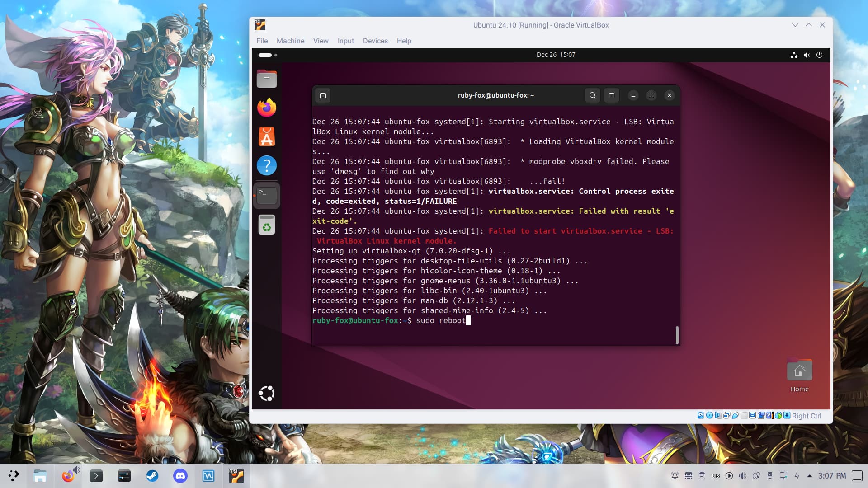
Task: Open terminal hamburger menu dropdown
Action: pos(611,95)
